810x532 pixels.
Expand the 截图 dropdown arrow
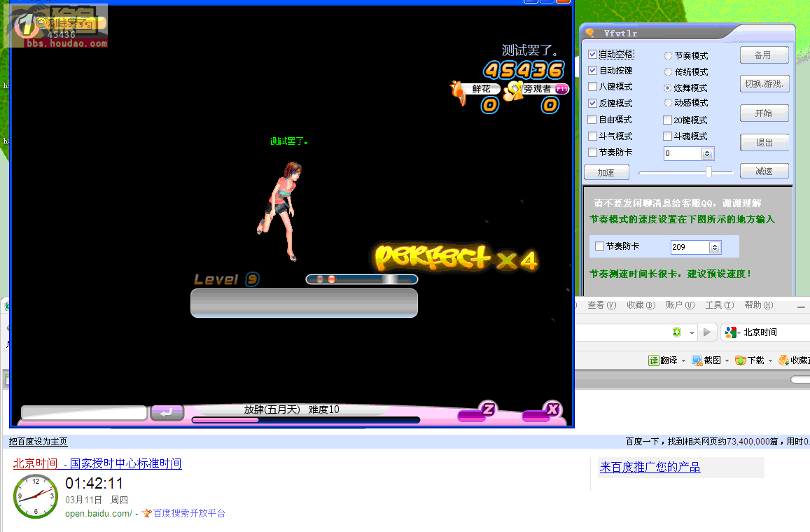point(727,360)
